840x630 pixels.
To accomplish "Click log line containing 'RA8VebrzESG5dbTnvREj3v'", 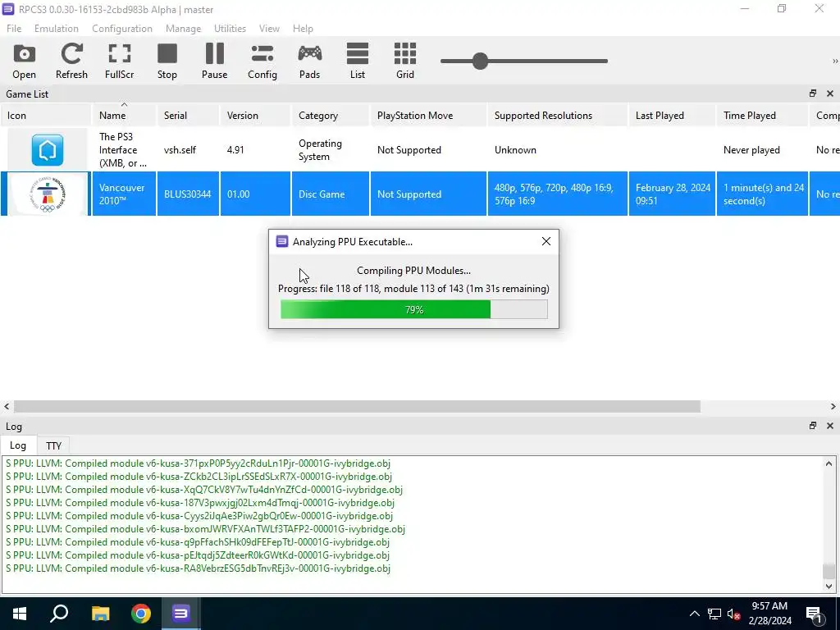I will [x=199, y=568].
